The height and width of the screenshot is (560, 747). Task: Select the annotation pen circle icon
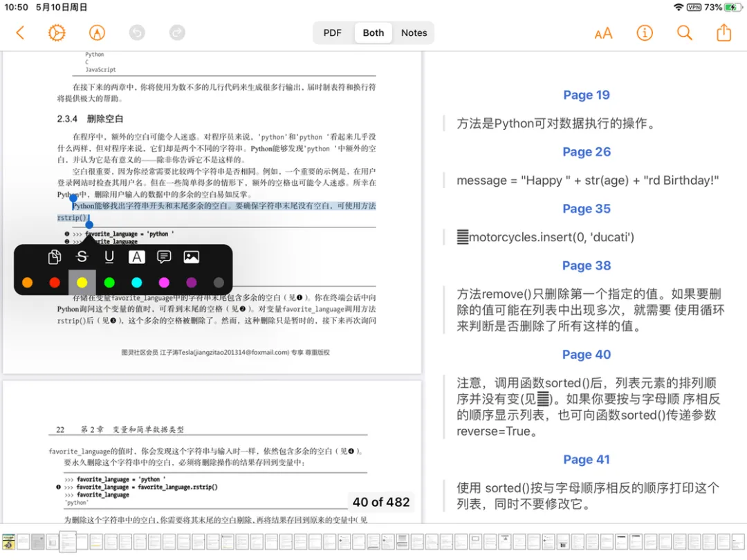[98, 33]
